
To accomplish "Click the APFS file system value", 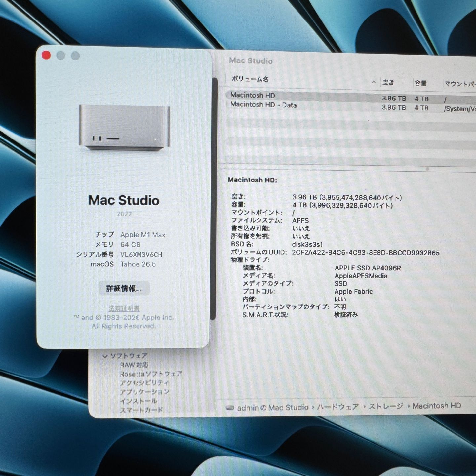I will 300,220.
